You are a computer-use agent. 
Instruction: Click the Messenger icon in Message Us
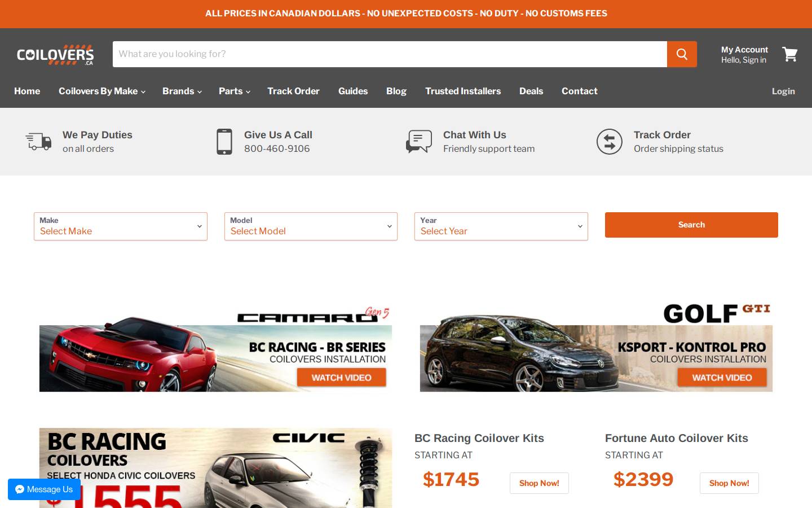[x=20, y=489]
